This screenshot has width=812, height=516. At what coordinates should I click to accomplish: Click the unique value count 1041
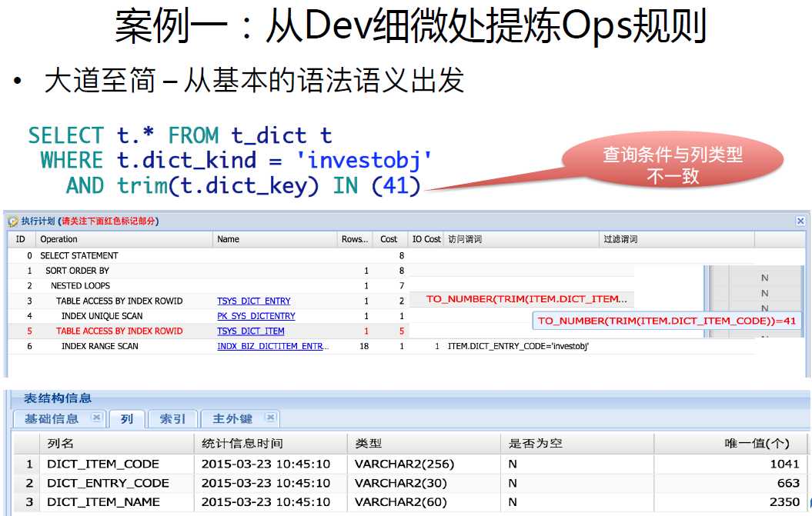click(x=784, y=464)
